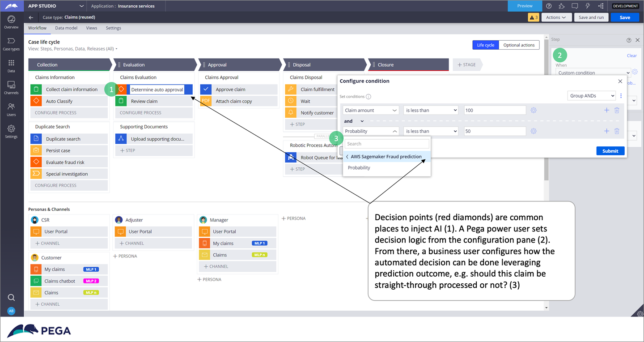Select the Approval stage header

[240, 64]
